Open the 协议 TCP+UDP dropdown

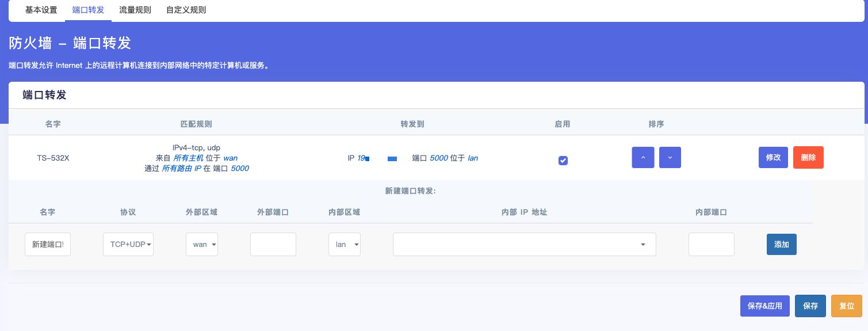pos(128,244)
